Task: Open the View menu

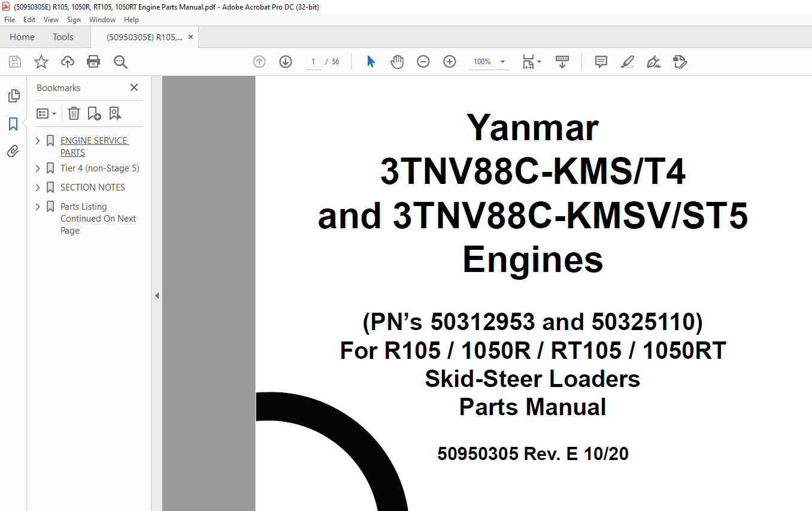Action: tap(51, 20)
